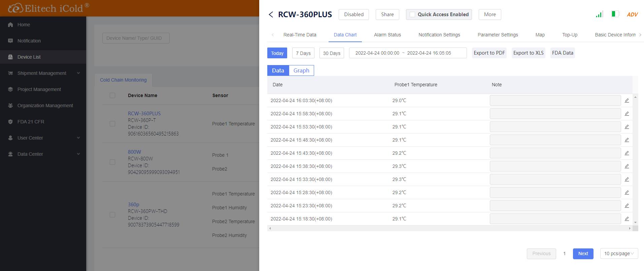
Task: Edit the note for the 15:58:30 reading
Action: 627,114
